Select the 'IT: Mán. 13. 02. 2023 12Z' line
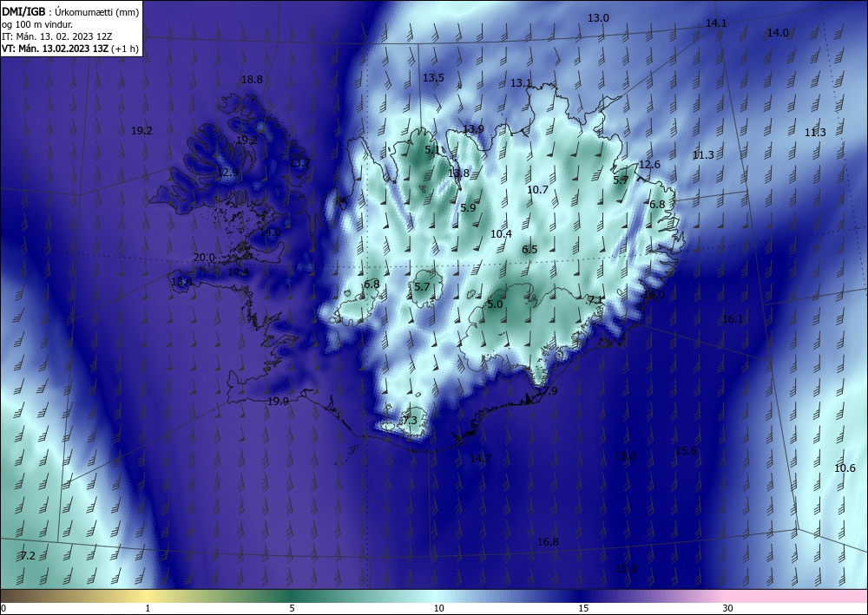Screen dimensions: 868x615 (x=57, y=36)
